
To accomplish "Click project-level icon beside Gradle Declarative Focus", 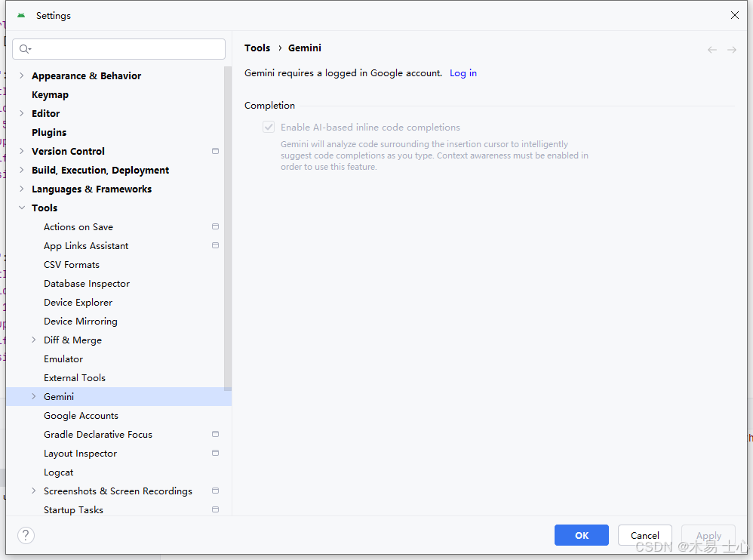I will click(x=215, y=434).
